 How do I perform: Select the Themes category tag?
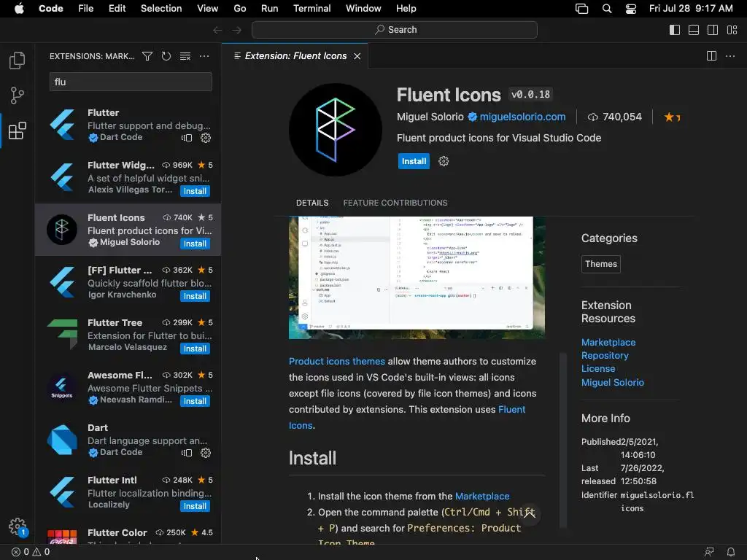pyautogui.click(x=601, y=264)
